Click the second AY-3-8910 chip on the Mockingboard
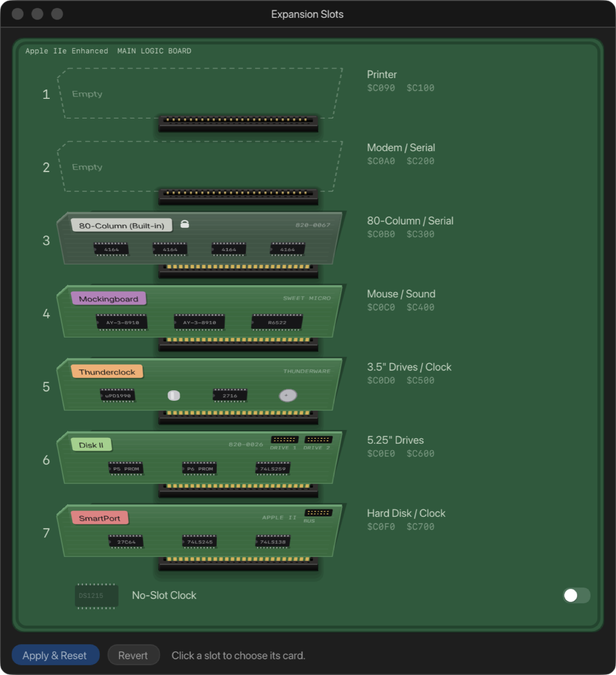 (x=200, y=323)
